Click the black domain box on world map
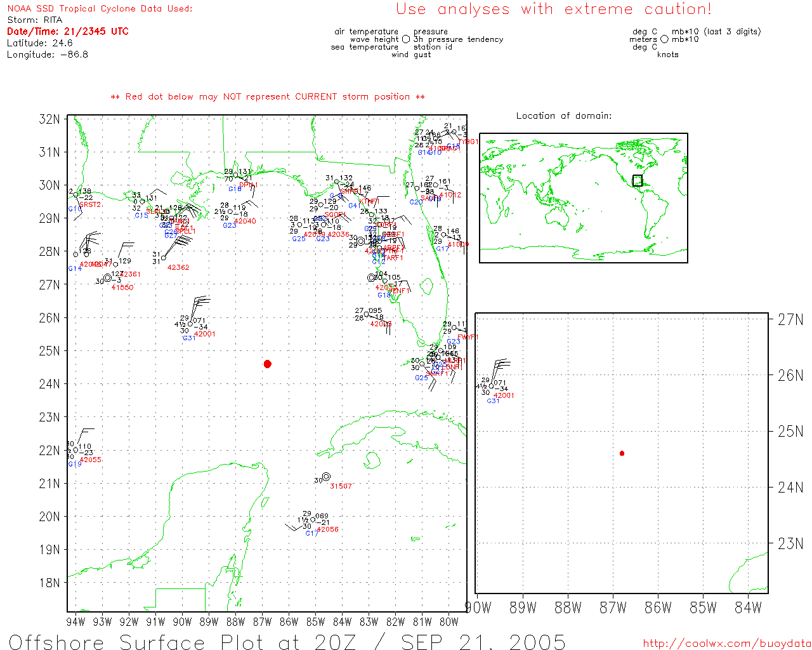This screenshot has height=650, width=812. 637,181
